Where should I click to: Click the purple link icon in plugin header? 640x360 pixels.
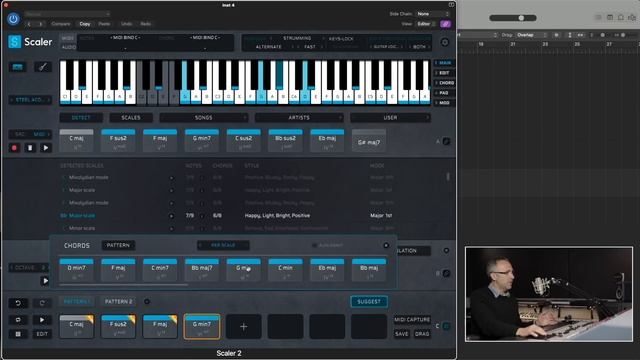pyautogui.click(x=445, y=24)
